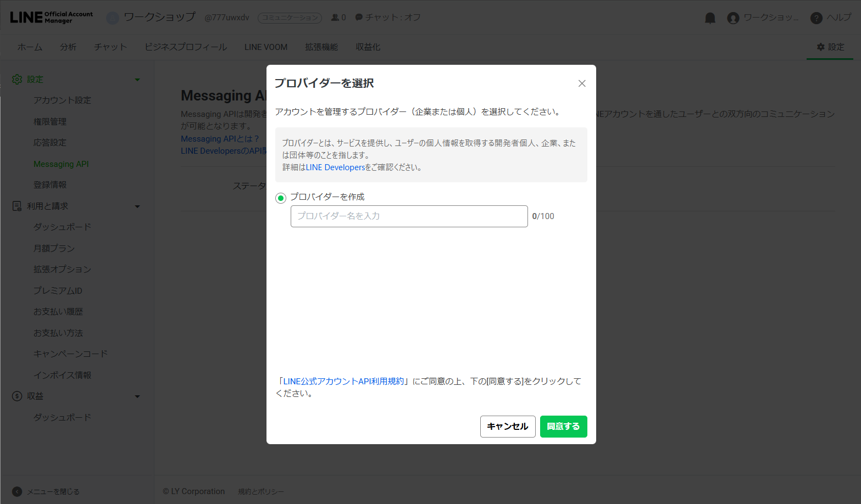Click the 同意する button
The height and width of the screenshot is (504, 861).
563,426
